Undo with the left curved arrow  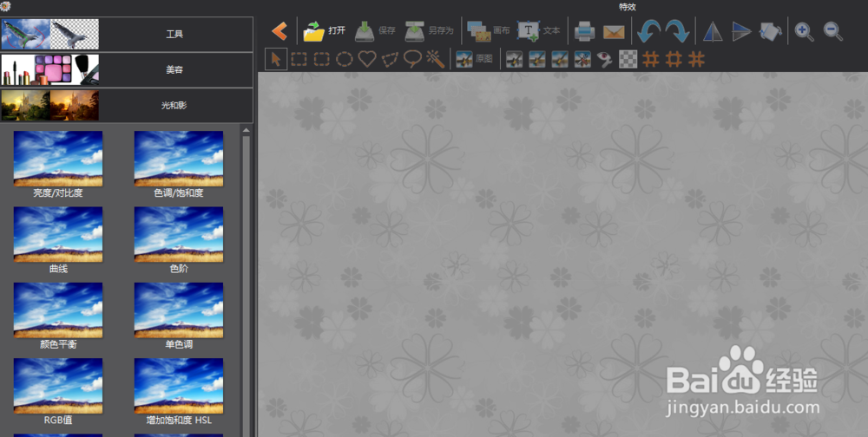[648, 31]
